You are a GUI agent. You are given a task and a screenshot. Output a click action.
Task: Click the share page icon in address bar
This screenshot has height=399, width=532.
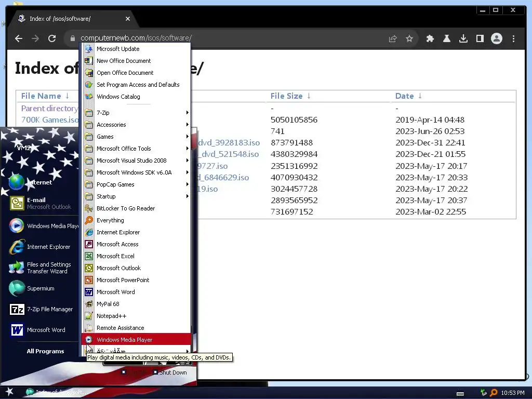pyautogui.click(x=393, y=38)
